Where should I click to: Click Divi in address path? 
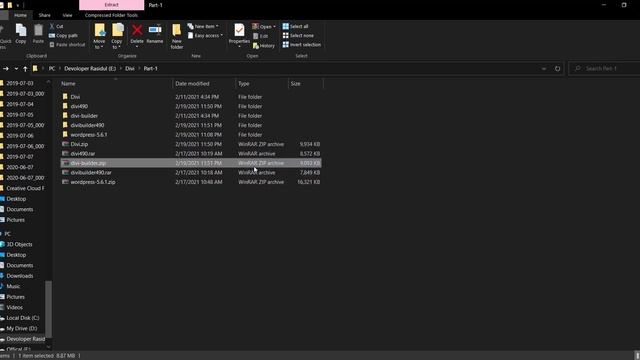tap(130, 69)
